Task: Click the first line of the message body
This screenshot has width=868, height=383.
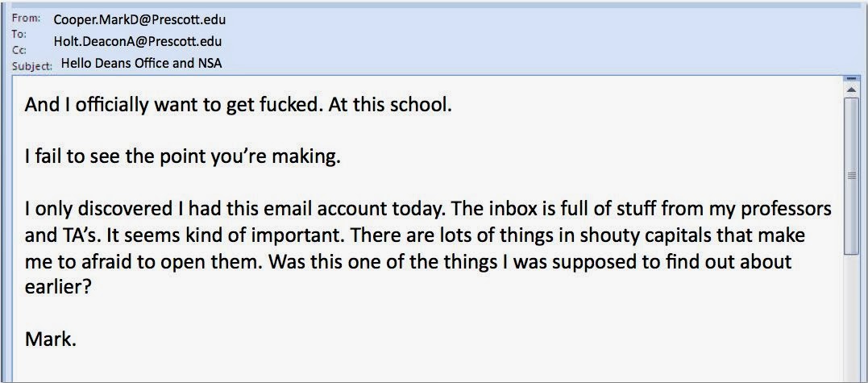Action: coord(238,105)
